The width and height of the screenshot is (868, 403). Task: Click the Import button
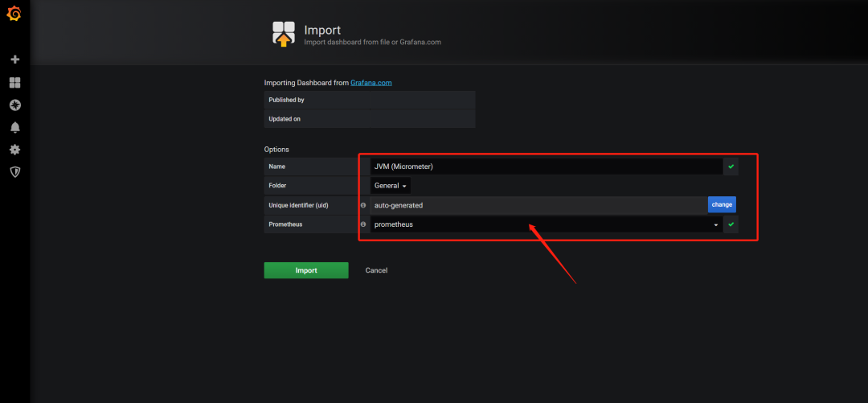306,270
